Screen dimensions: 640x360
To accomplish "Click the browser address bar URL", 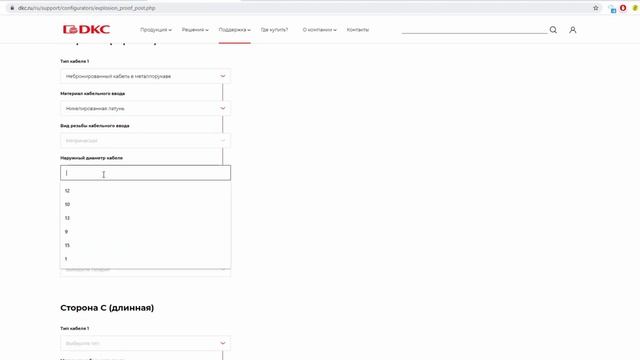I will (87, 8).
